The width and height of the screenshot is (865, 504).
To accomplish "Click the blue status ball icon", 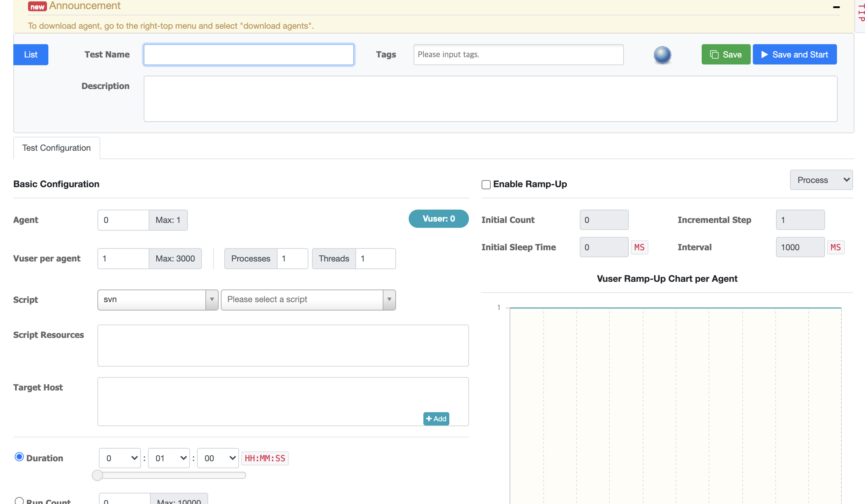I will 662,55.
